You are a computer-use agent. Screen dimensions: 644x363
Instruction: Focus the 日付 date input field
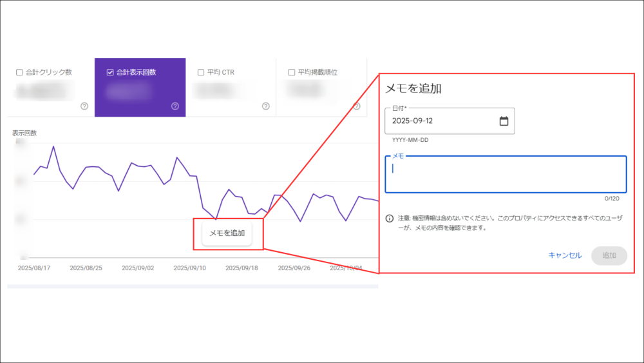pos(450,121)
